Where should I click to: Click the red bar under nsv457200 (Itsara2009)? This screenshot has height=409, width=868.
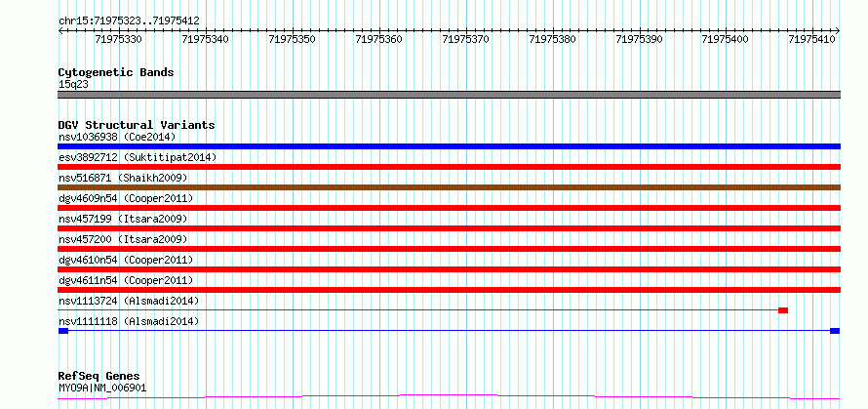449,249
